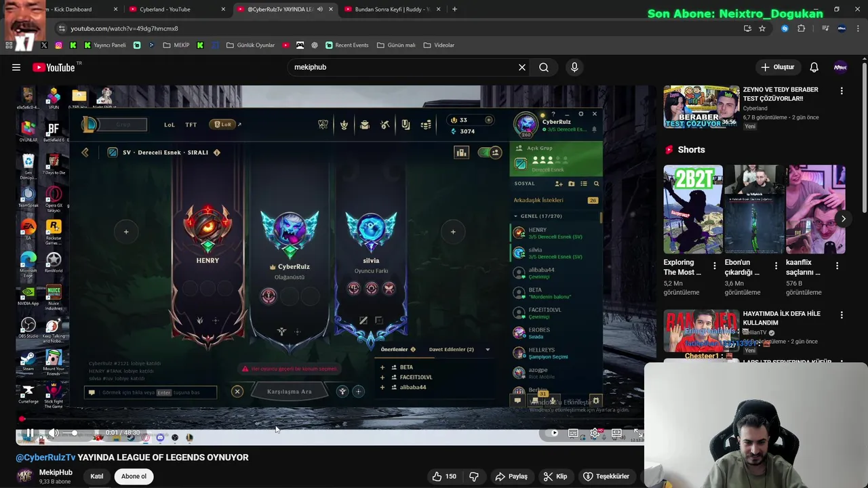
Task: Switch to Bundan Sonra Keyfi tab
Action: pos(392,9)
